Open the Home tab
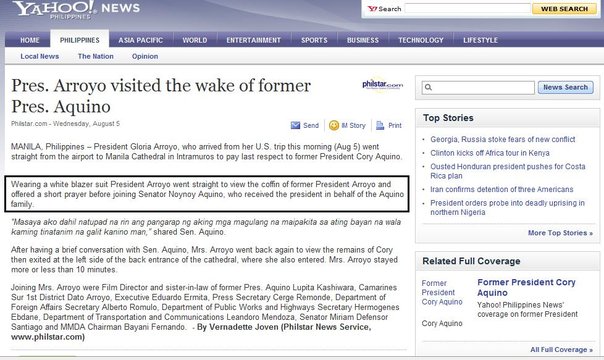 [30, 40]
